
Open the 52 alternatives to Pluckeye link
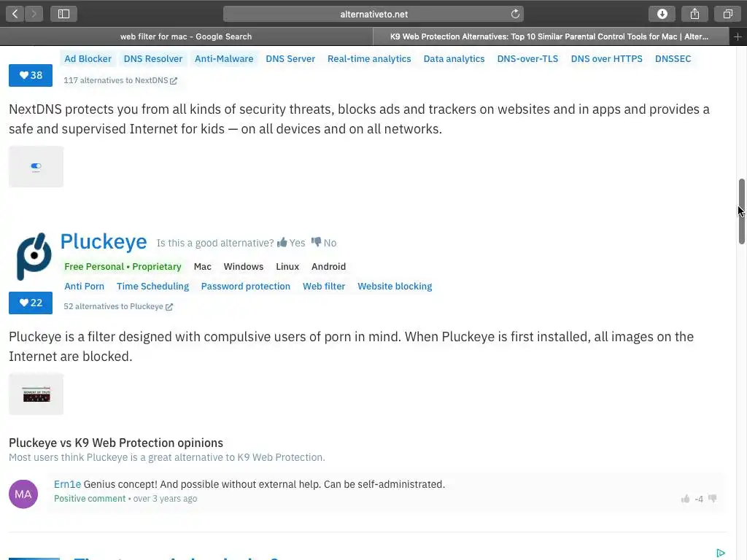click(x=117, y=306)
